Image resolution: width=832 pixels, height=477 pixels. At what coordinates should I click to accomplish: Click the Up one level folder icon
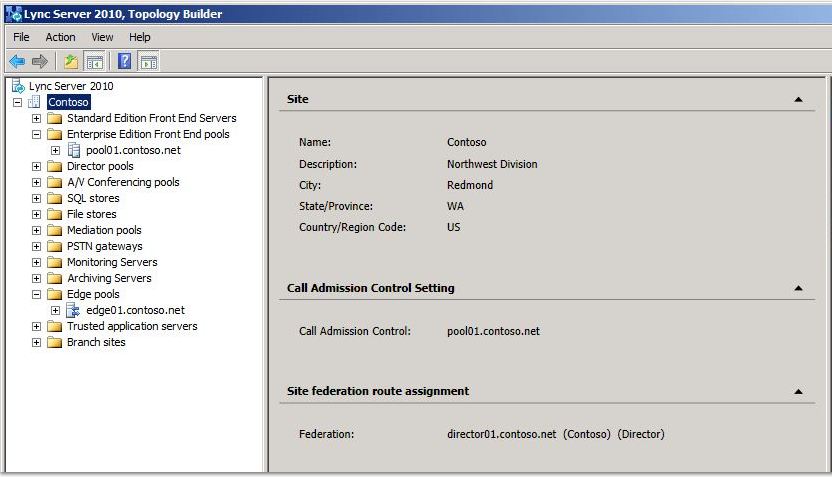coord(71,62)
